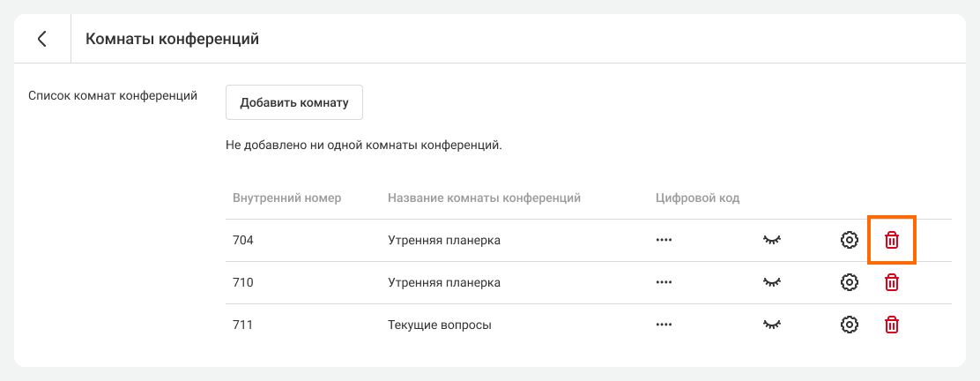Image resolution: width=980 pixels, height=381 pixels.
Task: Reveal hidden digital code for room 704
Action: coord(772,240)
